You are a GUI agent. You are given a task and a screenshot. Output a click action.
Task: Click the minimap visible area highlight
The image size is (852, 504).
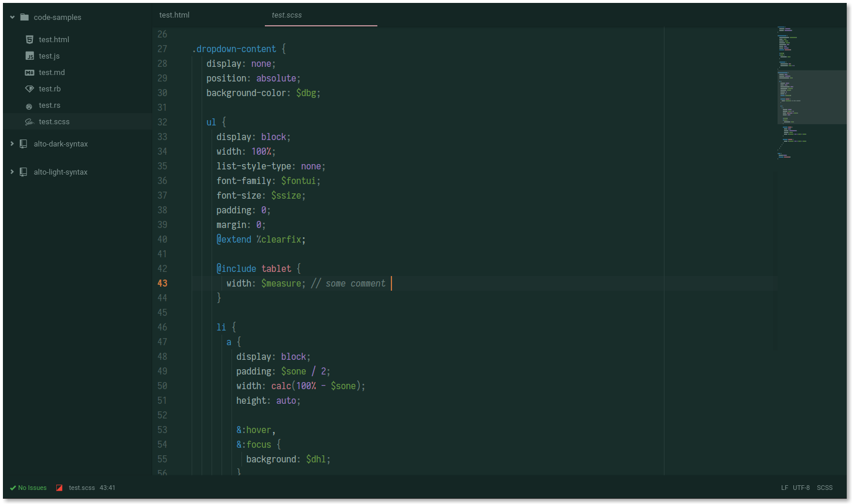[812, 97]
